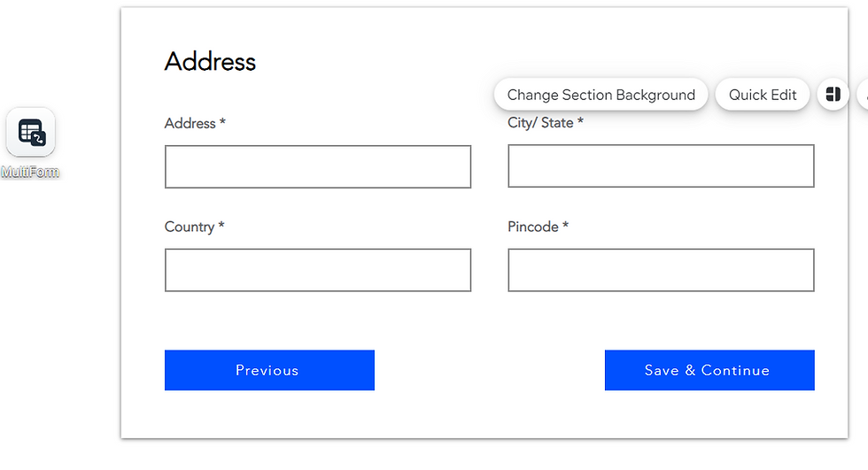Select the large Address heading

(x=211, y=61)
